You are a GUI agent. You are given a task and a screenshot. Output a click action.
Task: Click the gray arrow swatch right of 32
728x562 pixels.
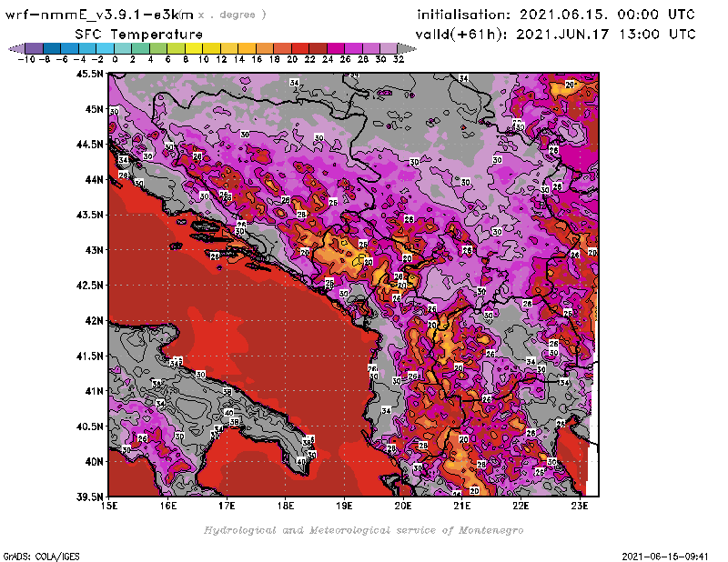407,49
